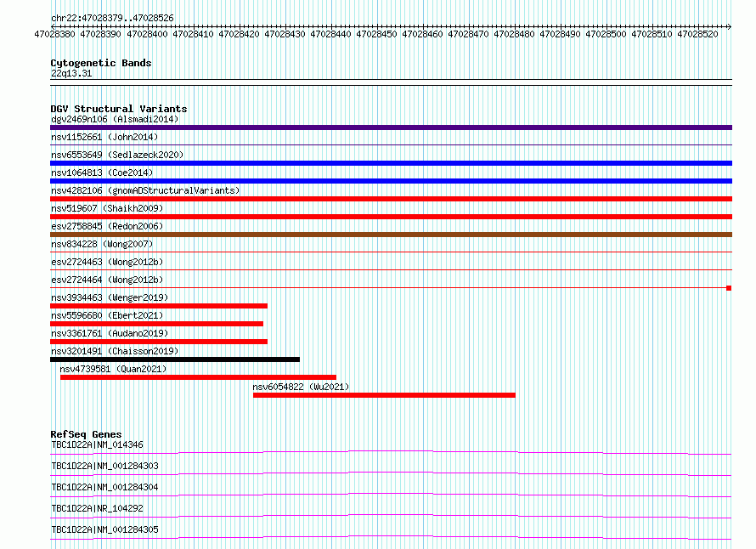The height and width of the screenshot is (549, 756).
Task: Click ruler position 47028450
Action: tap(376, 34)
